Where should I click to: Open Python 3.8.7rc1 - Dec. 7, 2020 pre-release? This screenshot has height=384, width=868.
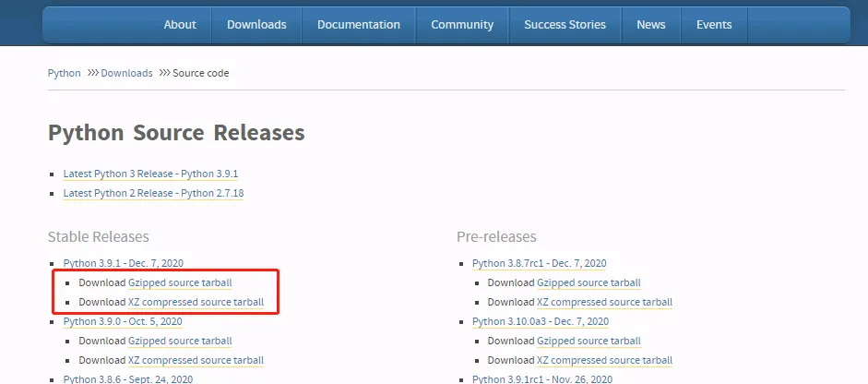coord(540,263)
